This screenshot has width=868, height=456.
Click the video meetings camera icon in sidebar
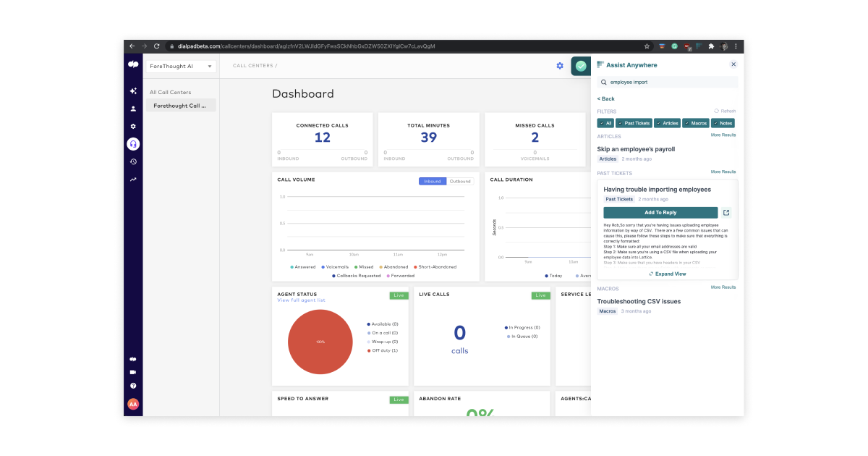[x=133, y=372]
